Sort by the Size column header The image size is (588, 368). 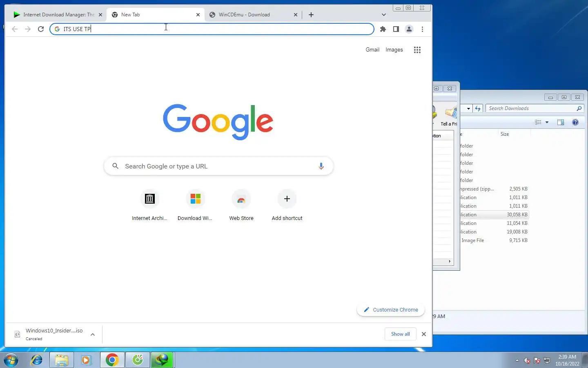point(514,134)
